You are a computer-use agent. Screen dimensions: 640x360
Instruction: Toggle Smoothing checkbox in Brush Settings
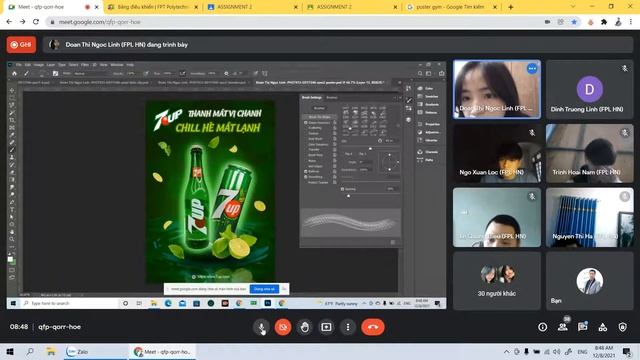click(306, 177)
